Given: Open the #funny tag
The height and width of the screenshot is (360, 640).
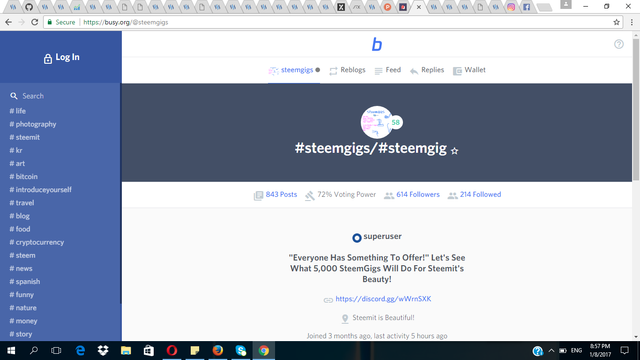Looking at the screenshot, I should pyautogui.click(x=22, y=294).
